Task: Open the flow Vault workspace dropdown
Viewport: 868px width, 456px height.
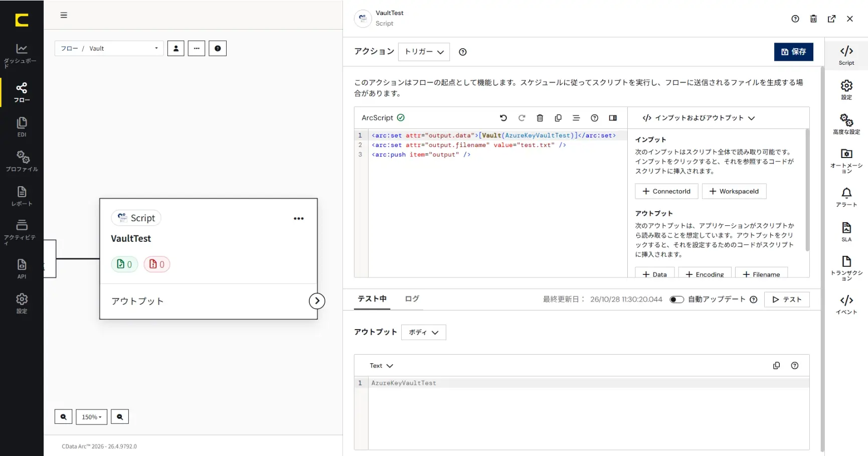Action: 109,48
